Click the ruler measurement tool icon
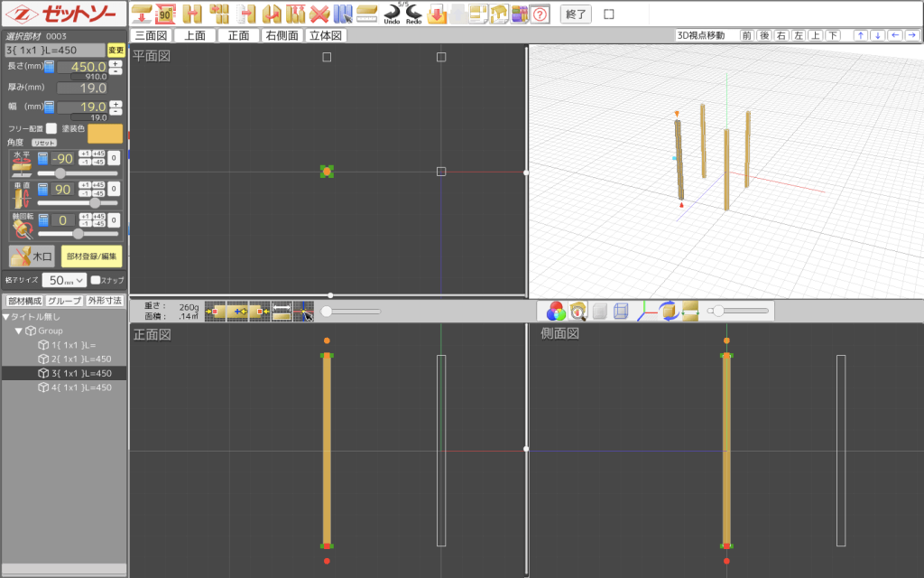Screen dimensions: 924x578 [x=366, y=14]
